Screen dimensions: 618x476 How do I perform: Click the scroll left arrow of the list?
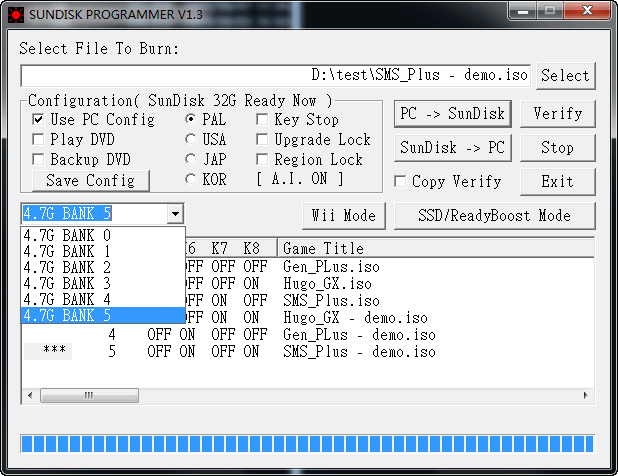coord(30,395)
